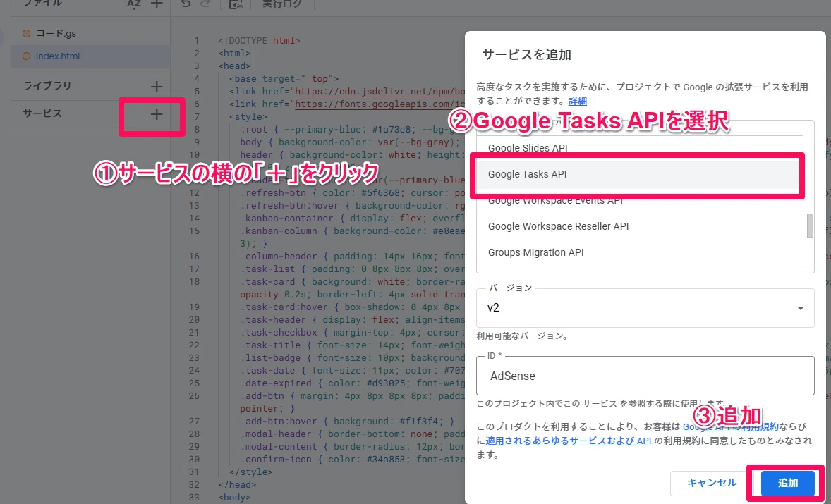Click the Undo arrow in the editor toolbar

click(x=185, y=4)
